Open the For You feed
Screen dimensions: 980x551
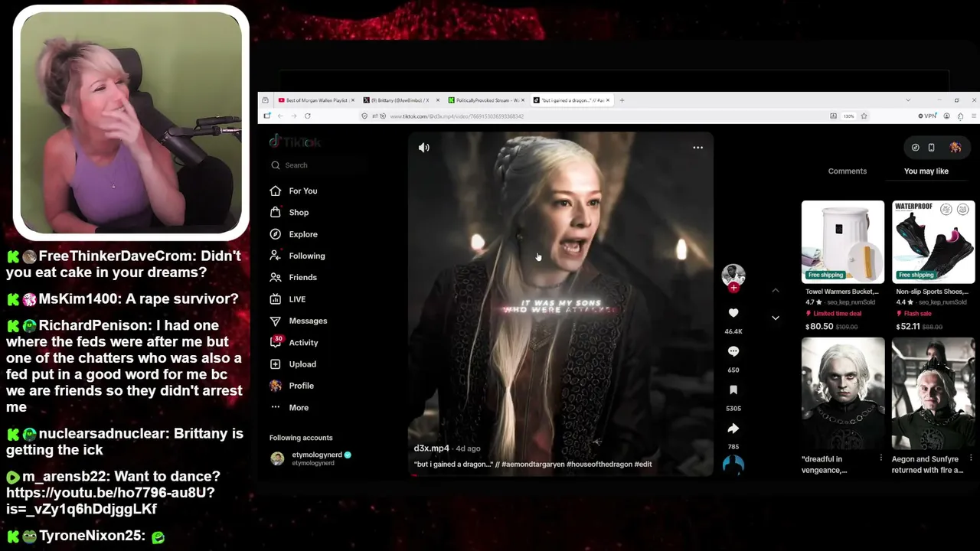pyautogui.click(x=294, y=191)
